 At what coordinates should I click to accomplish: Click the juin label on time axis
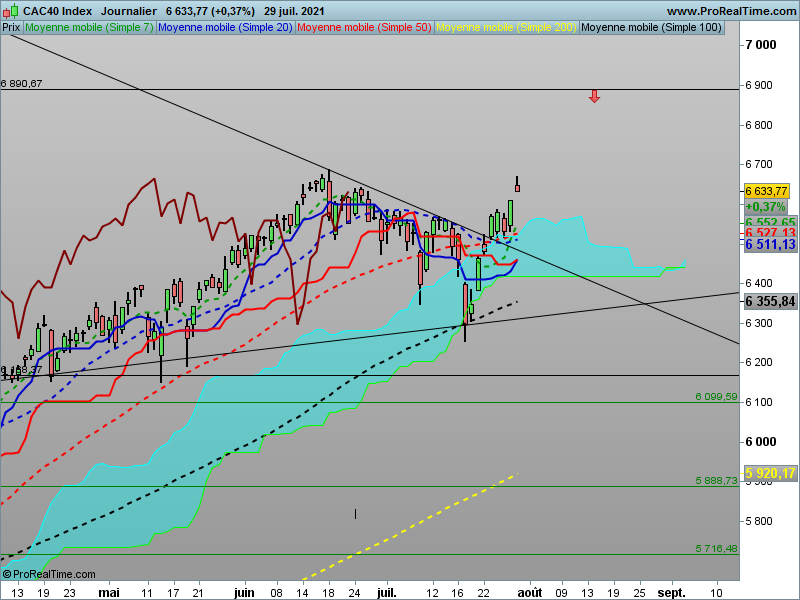[x=244, y=593]
